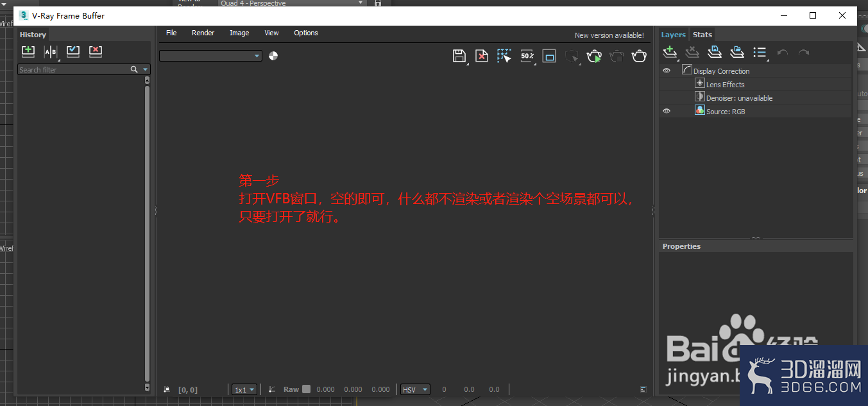868x406 pixels.
Task: Toggle visibility of Source: RGB layer
Action: pyautogui.click(x=666, y=110)
